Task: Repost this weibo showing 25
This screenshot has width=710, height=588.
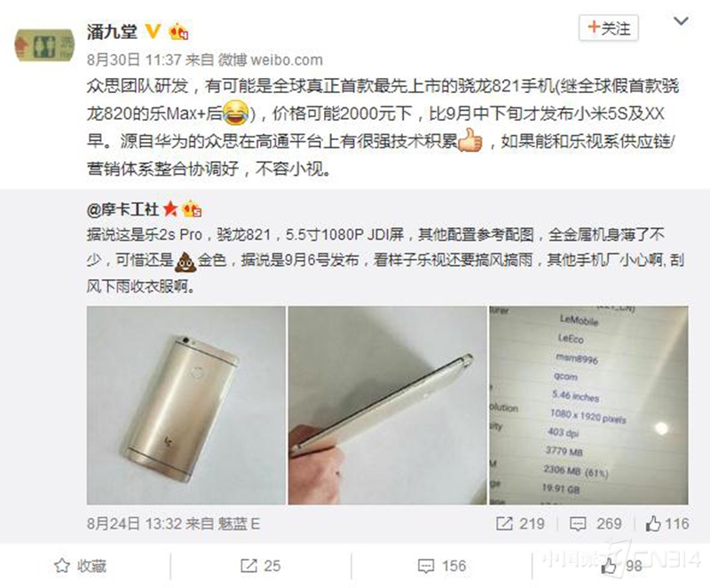Action: [260, 566]
